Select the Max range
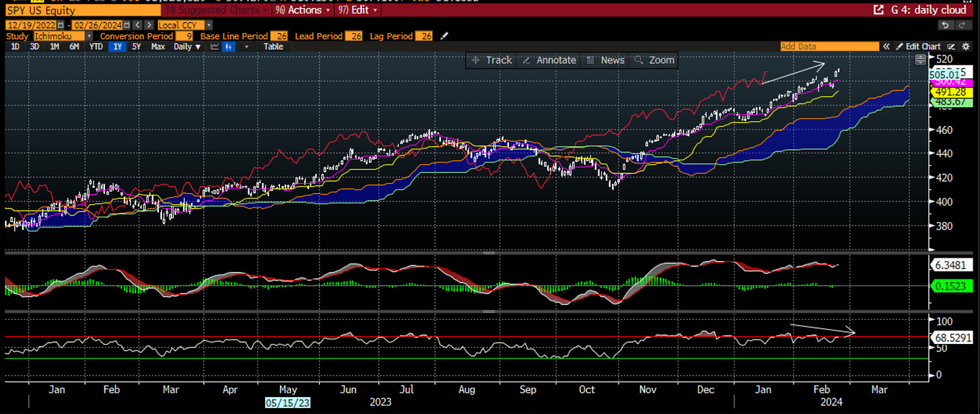The image size is (980, 414). pos(157,46)
